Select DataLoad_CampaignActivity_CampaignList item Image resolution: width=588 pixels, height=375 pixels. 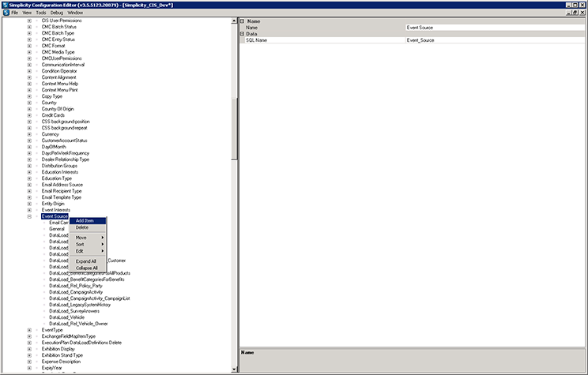(x=89, y=298)
